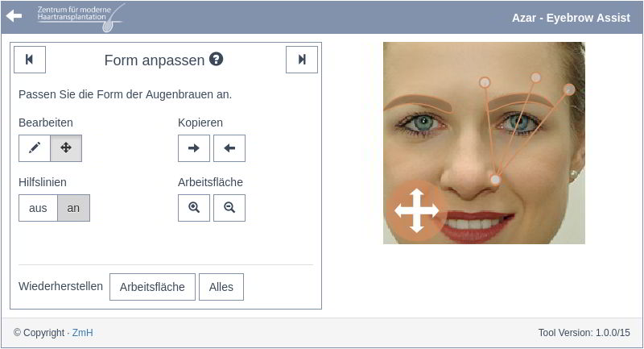
Task: Click the back arrow in header
Action: (x=14, y=16)
